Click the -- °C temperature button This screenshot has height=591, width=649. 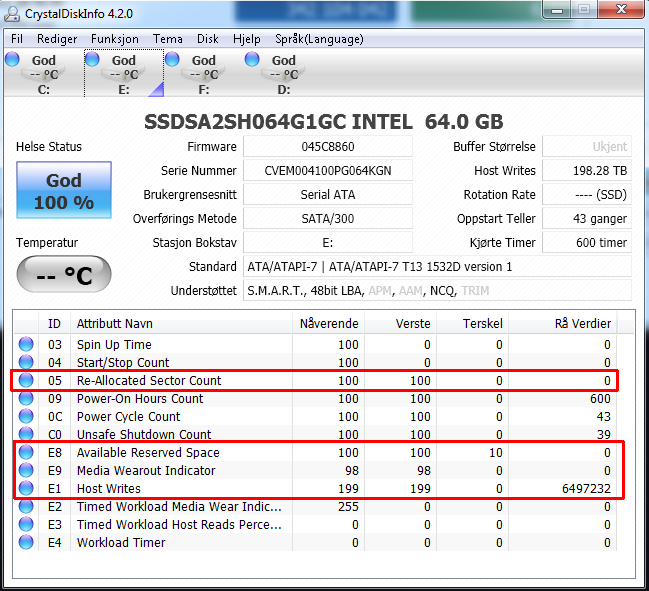64,274
